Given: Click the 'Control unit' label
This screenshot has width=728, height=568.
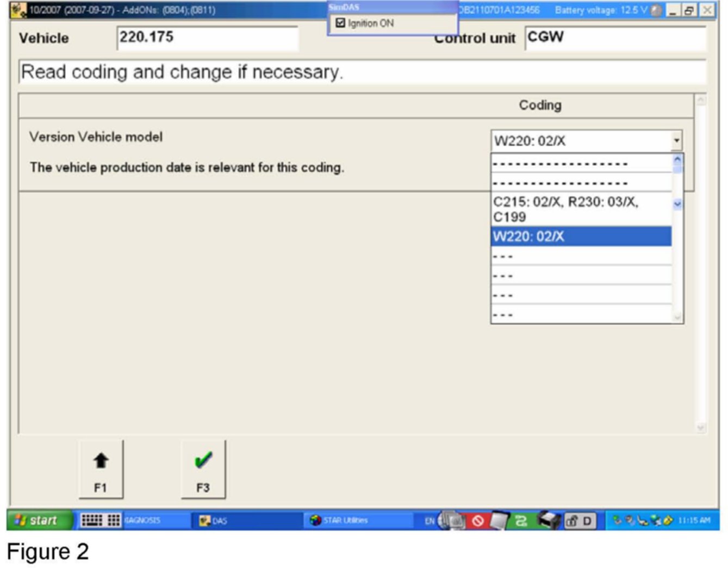Looking at the screenshot, I should 475,39.
